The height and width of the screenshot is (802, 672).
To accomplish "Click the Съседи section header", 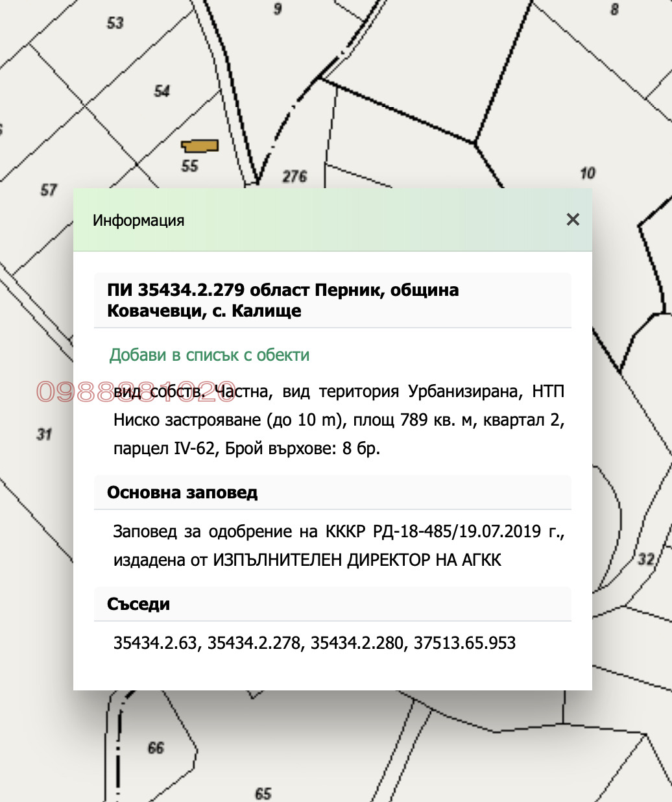I will [x=138, y=604].
